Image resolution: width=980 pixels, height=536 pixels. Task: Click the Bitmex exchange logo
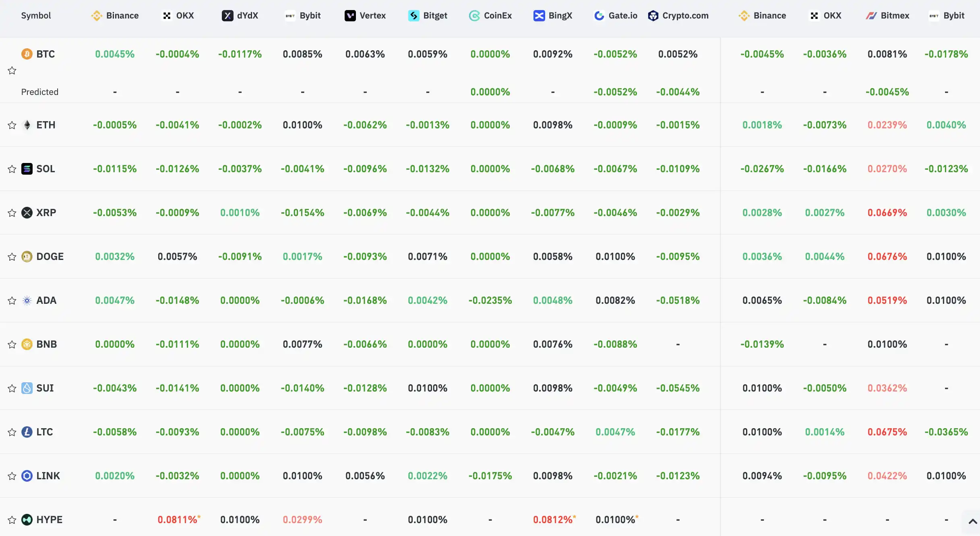(x=871, y=16)
